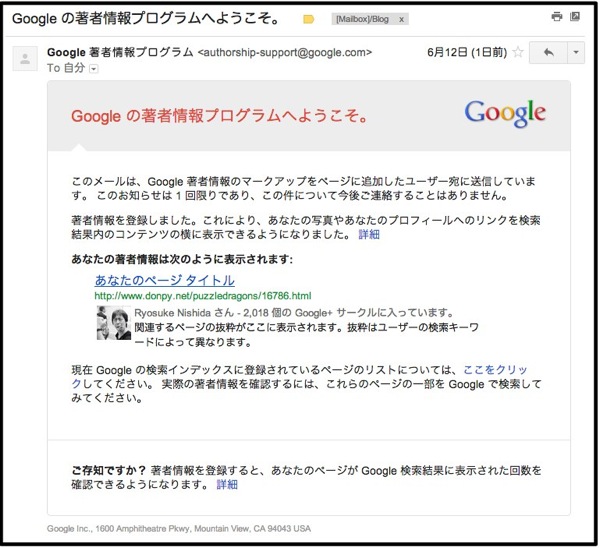Click the donpy.net puzzledragons URL
Image resolution: width=600 pixels, height=548 pixels.
pos(203,296)
